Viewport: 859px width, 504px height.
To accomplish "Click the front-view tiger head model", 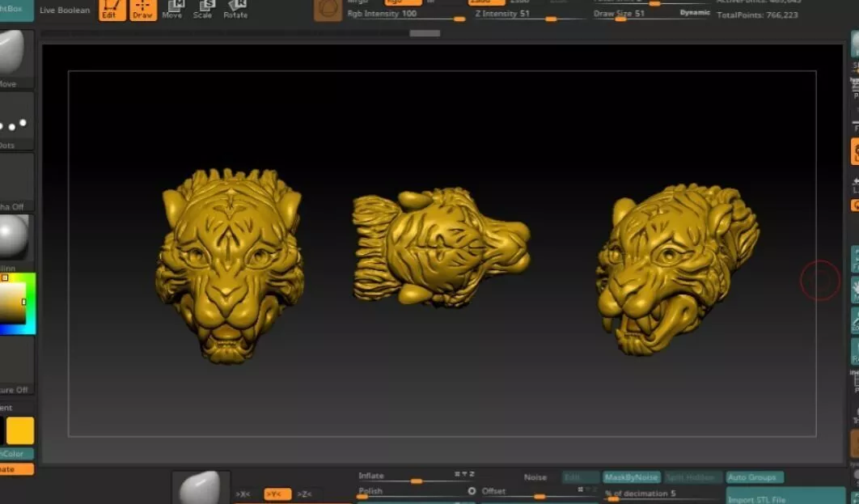I will (230, 265).
